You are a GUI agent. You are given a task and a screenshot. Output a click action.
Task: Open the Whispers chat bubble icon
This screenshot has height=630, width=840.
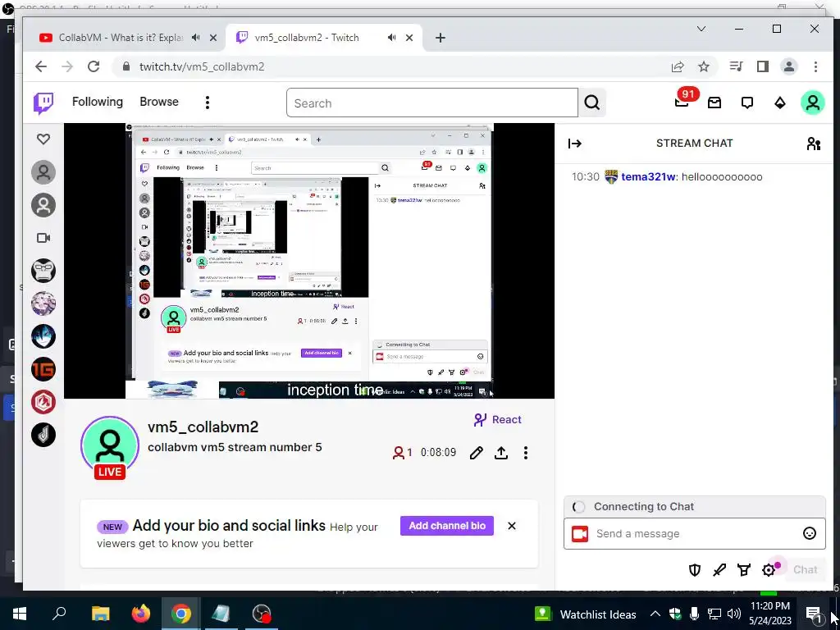747,103
